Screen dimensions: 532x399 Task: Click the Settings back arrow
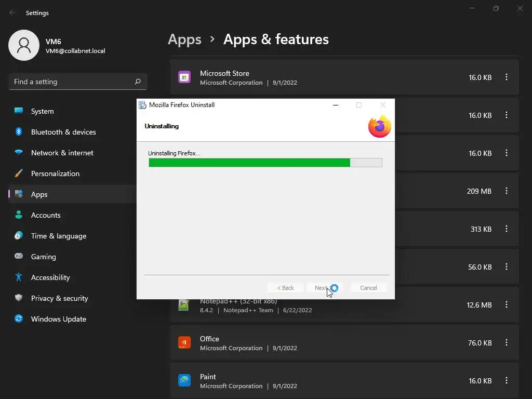12,13
